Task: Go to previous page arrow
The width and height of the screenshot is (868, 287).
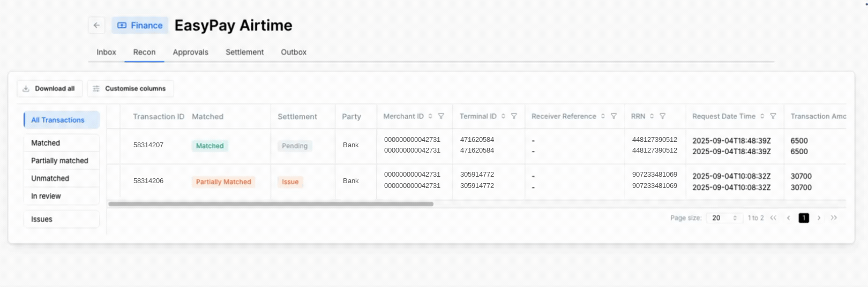Action: (788, 218)
